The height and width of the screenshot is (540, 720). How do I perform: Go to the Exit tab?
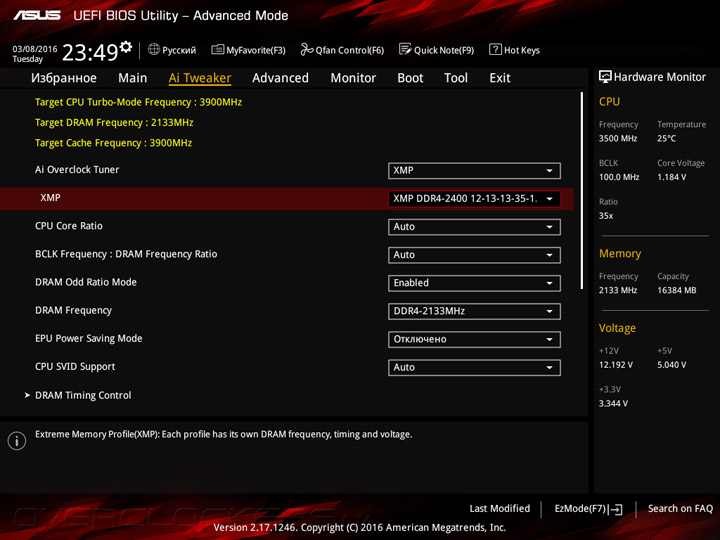point(500,78)
